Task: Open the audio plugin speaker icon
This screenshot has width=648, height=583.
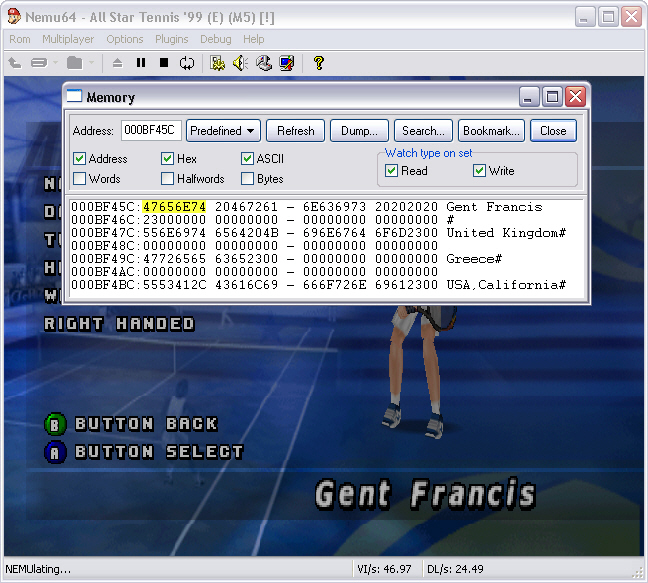Action: click(240, 63)
